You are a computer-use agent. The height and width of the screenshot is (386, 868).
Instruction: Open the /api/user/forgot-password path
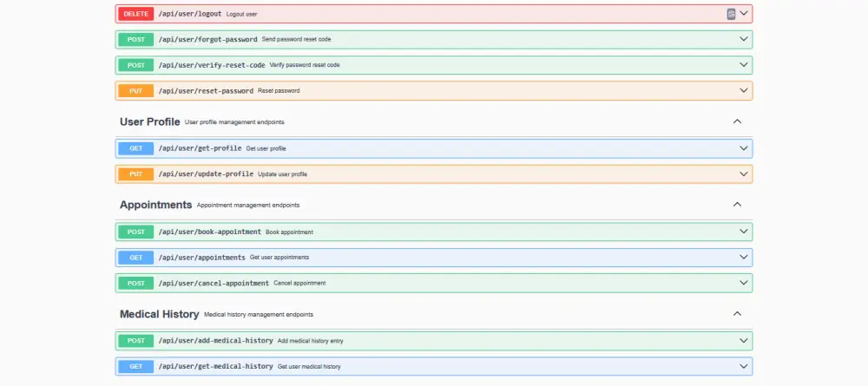[x=207, y=40]
